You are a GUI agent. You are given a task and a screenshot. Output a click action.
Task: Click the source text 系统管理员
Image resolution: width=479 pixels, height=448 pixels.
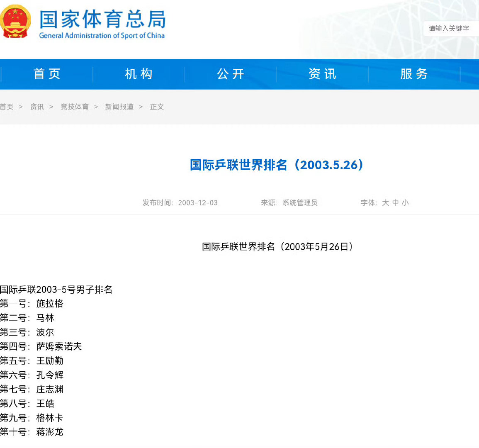[x=300, y=202]
